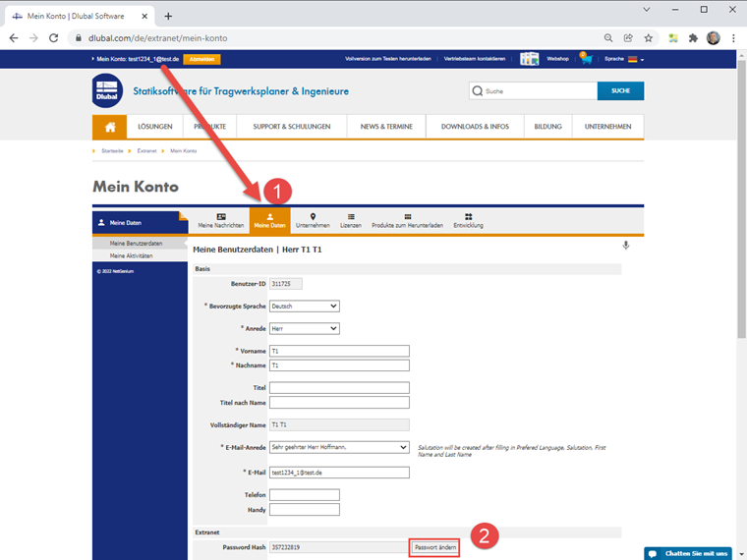Viewport: 747px width, 560px height.
Task: Reload the current page
Action: tap(53, 38)
